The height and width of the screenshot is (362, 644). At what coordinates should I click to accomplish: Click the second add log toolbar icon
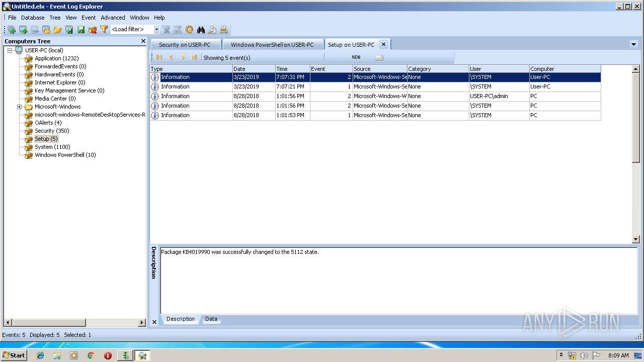click(x=23, y=30)
